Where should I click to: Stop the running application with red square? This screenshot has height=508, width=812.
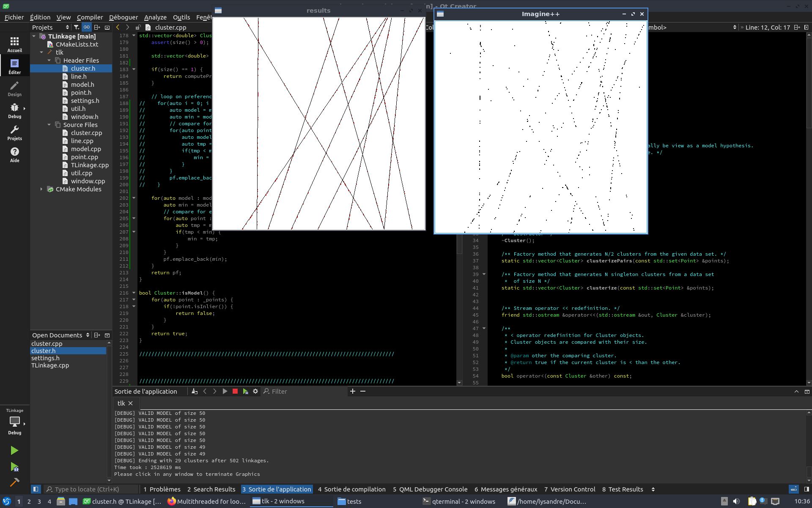(235, 392)
